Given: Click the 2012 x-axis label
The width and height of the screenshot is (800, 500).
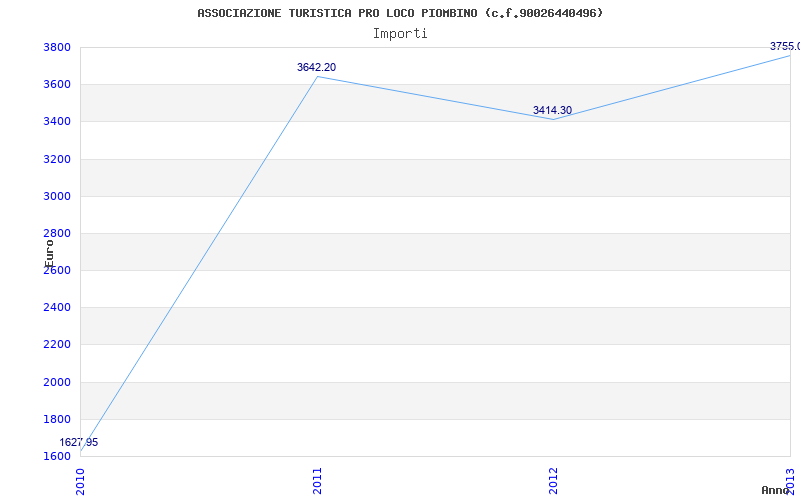Looking at the screenshot, I should (x=554, y=481).
